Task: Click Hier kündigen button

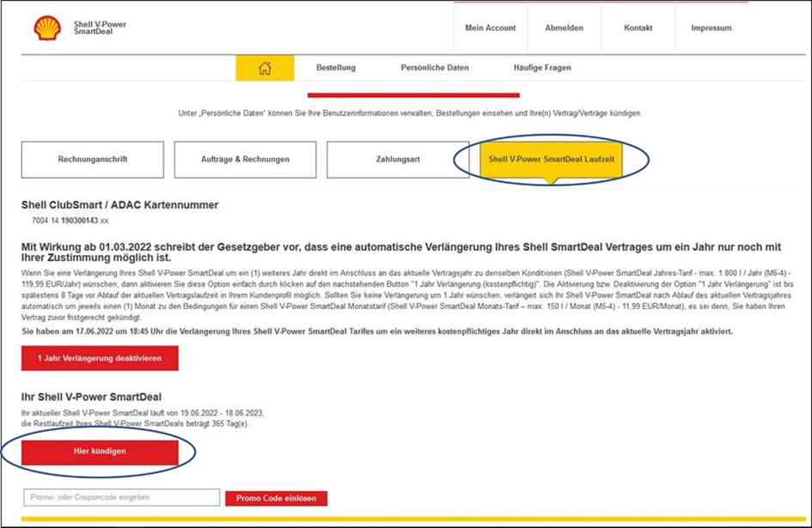Action: tap(100, 452)
